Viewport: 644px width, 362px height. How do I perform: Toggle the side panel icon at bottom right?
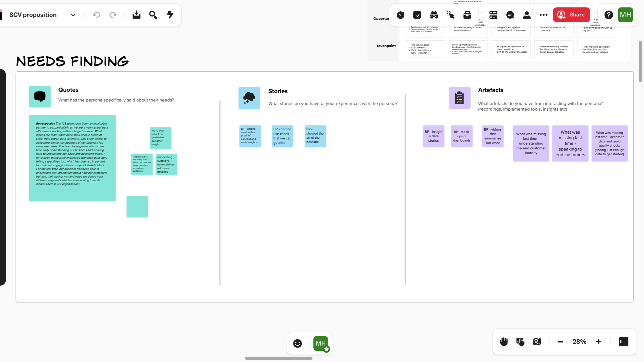[623, 342]
